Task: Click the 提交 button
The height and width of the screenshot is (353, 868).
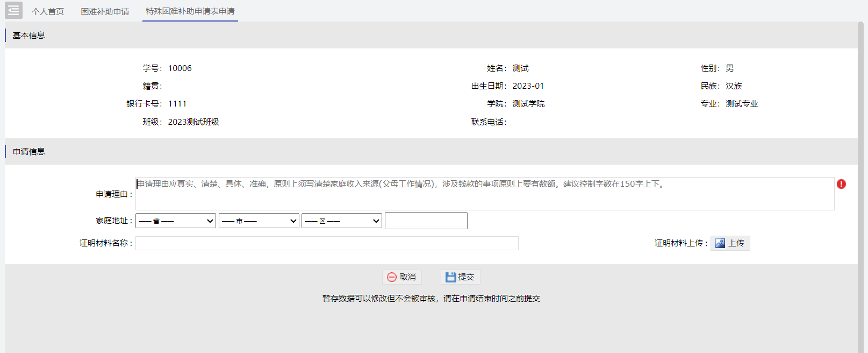Action: (x=461, y=277)
